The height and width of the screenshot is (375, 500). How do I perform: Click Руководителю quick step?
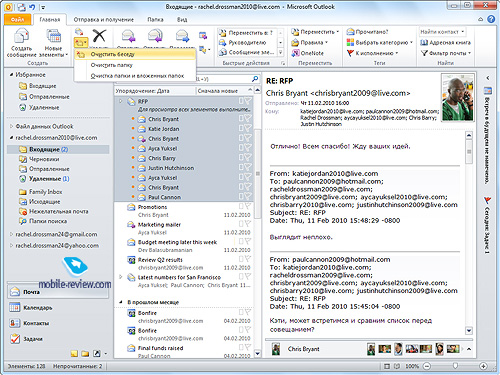(x=247, y=42)
